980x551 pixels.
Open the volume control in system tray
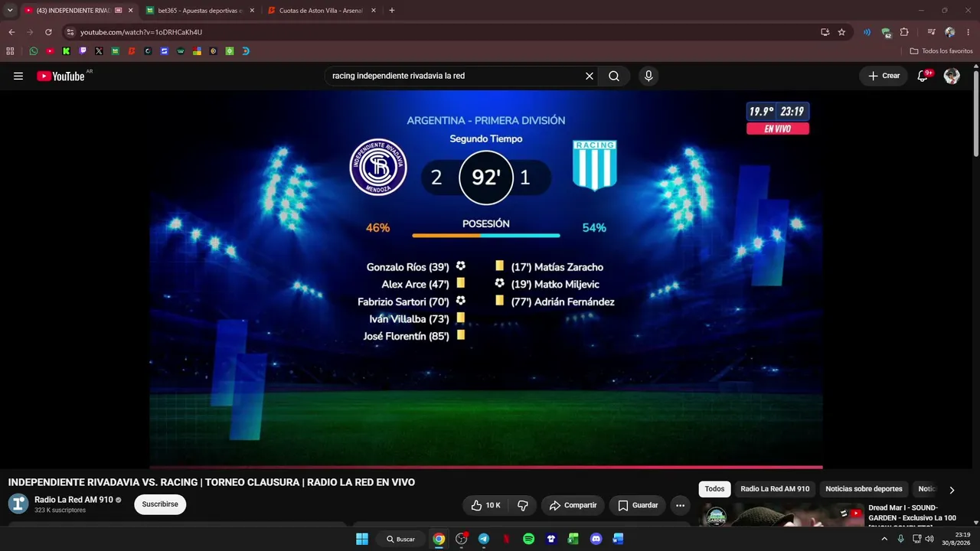click(929, 539)
